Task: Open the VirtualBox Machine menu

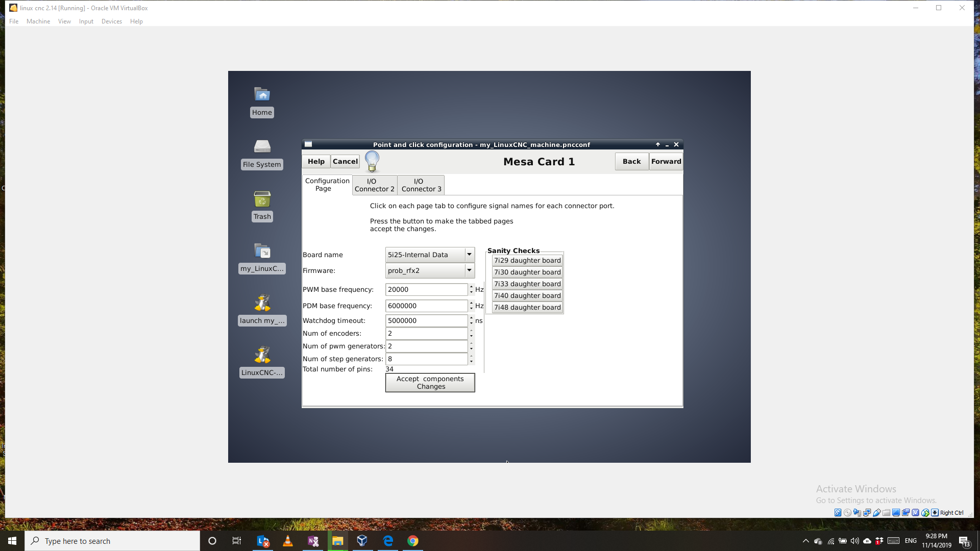Action: (38, 21)
